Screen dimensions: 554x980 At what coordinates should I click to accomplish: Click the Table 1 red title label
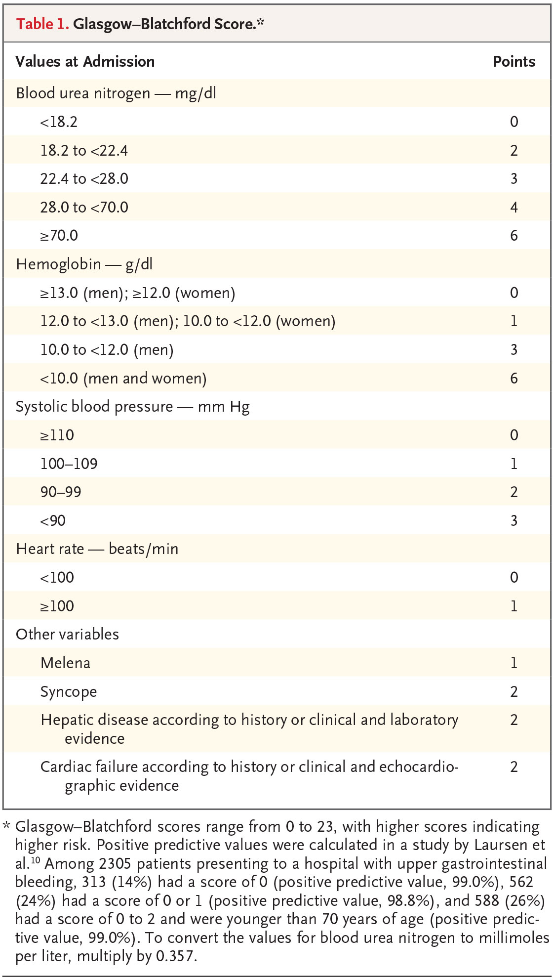pyautogui.click(x=42, y=24)
